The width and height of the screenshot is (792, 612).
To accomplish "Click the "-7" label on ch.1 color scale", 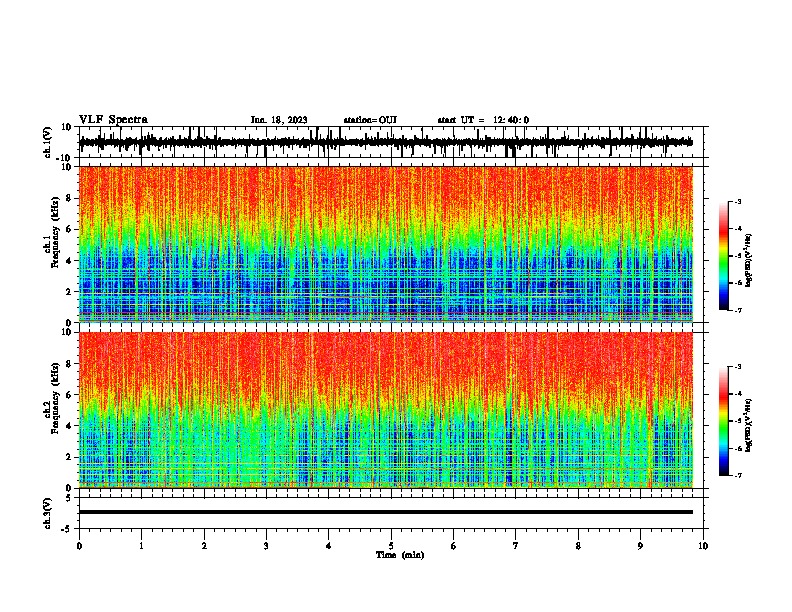I will 737,310.
